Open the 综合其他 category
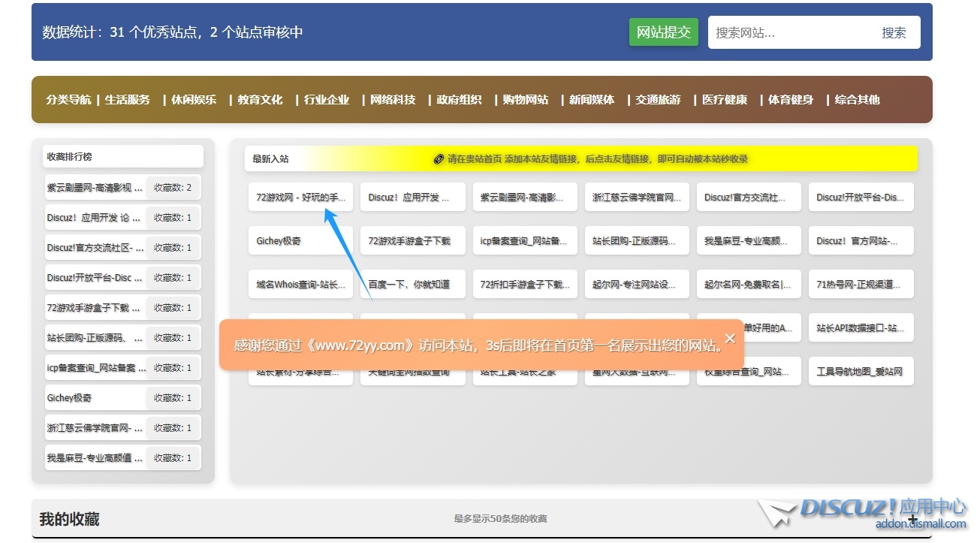Image resolution: width=980 pixels, height=543 pixels. click(857, 100)
